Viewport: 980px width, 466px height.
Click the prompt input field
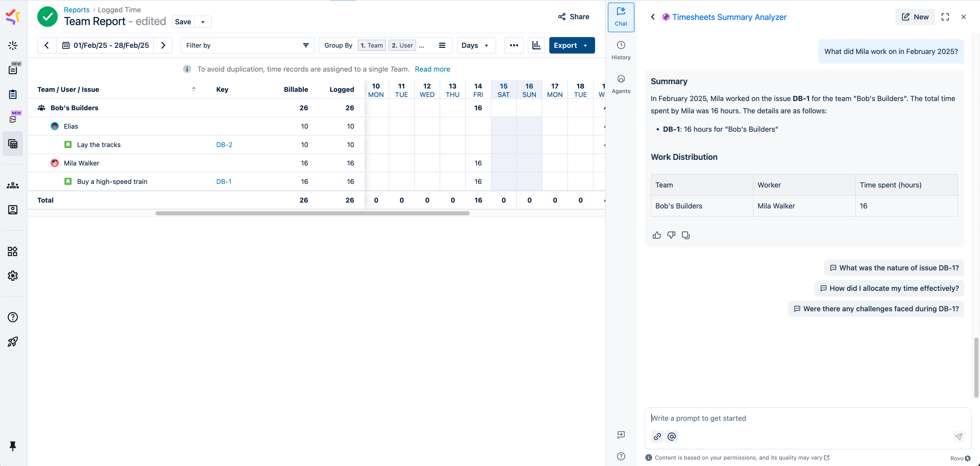(799, 418)
